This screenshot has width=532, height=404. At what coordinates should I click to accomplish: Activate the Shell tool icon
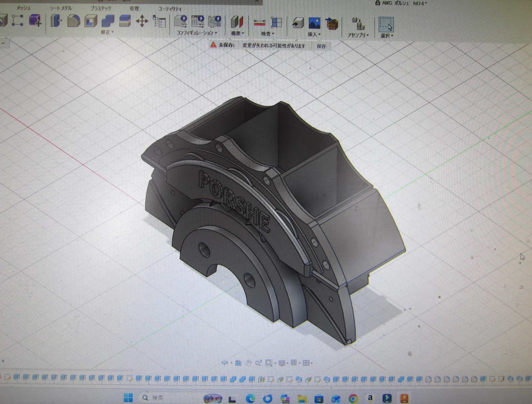91,21
